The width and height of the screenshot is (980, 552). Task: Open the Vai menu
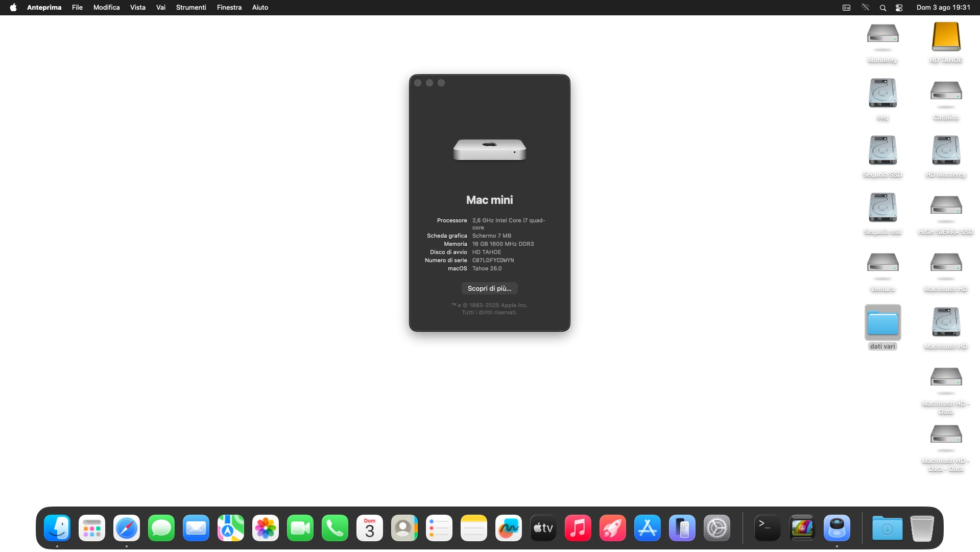[x=161, y=8]
